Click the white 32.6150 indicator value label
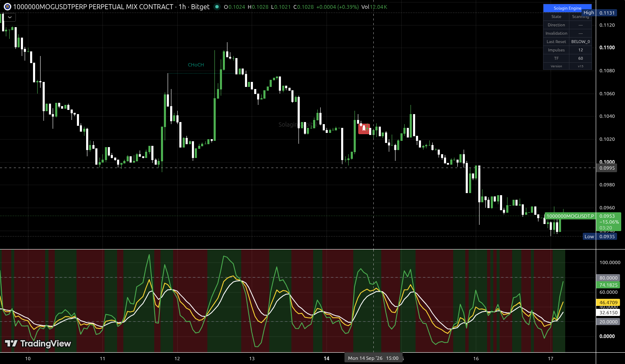Image resolution: width=625 pixels, height=364 pixels. pos(608,312)
